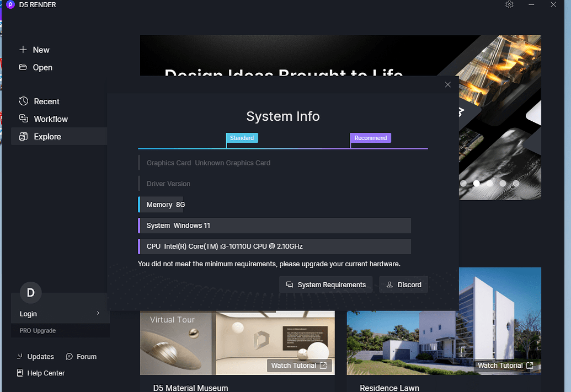The image size is (571, 392).
Task: Watch Tutorial for Residence Lawn
Action: [x=505, y=366]
